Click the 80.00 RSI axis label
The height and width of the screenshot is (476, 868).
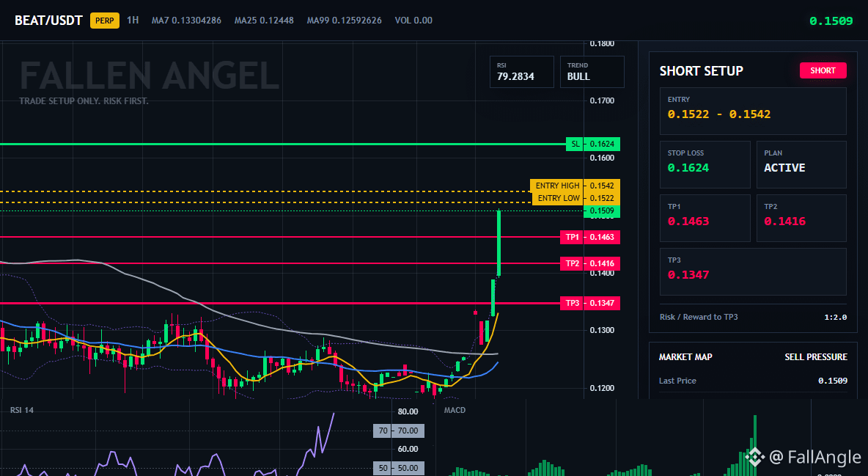pos(408,411)
